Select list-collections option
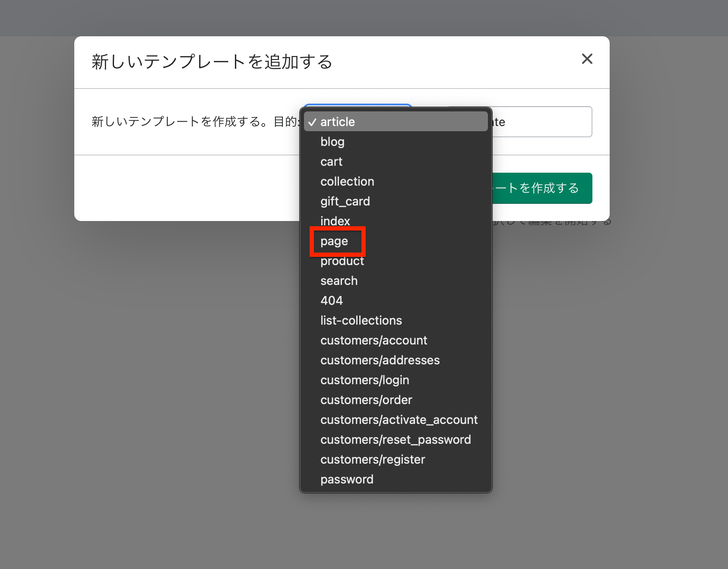 tap(361, 320)
